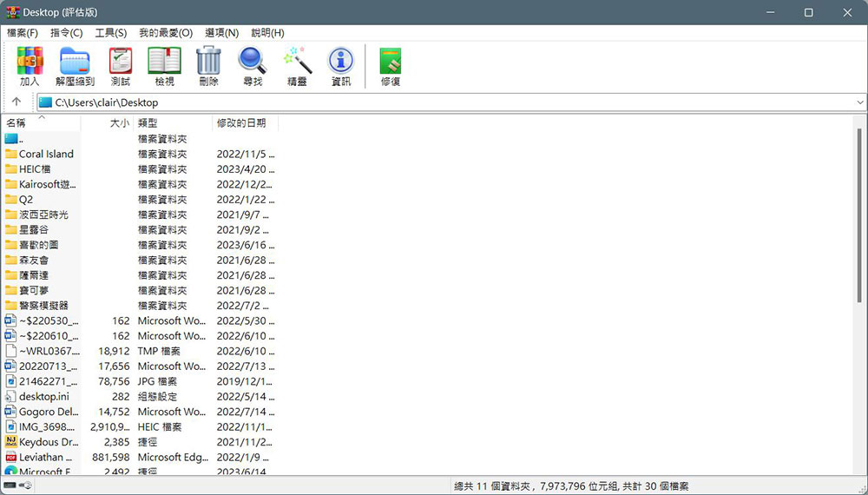Sort by the 類型 column header
868x495 pixels.
pos(174,123)
